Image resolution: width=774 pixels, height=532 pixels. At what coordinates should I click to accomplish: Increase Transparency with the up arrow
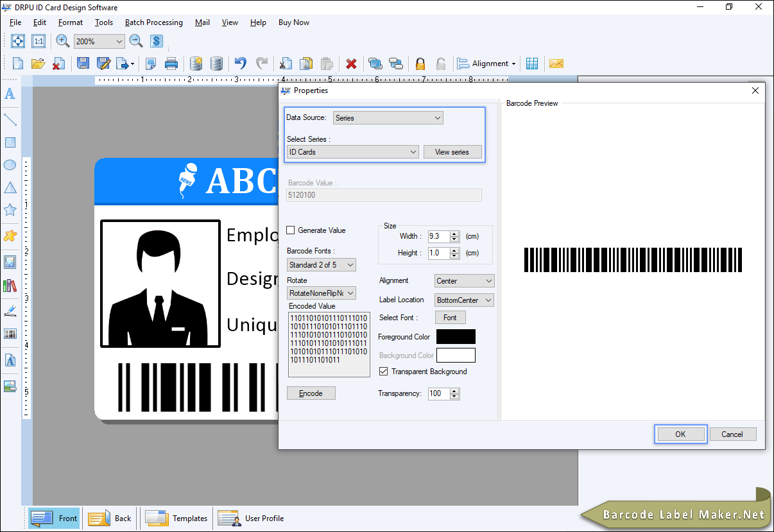(455, 391)
